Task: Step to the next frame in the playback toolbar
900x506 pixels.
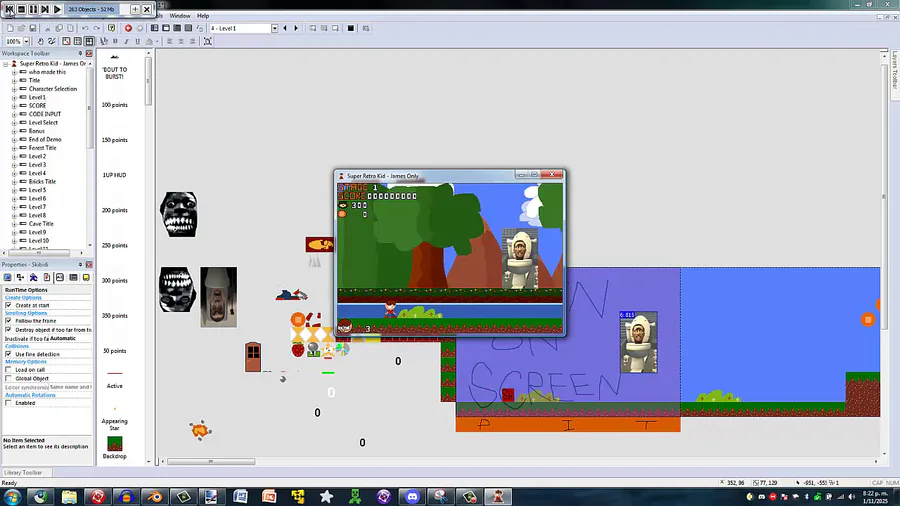Action: click(x=45, y=9)
